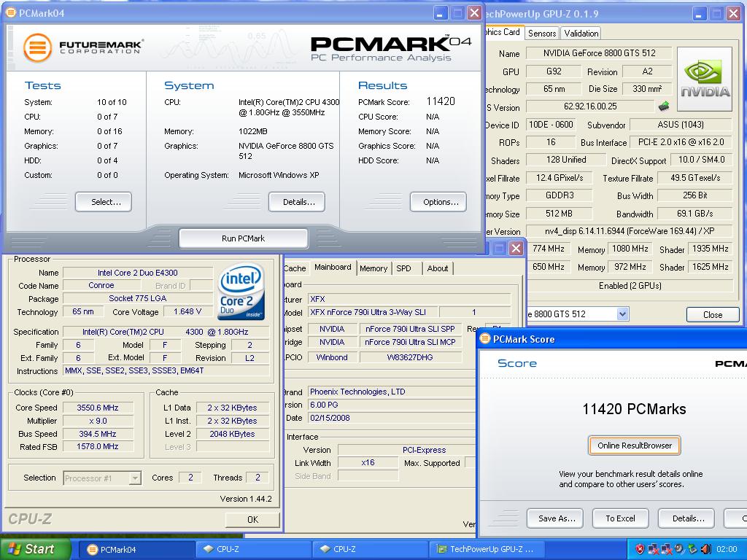This screenshot has height=560, width=747.
Task: Click the Intel Core 2 Duo badge
Action: [x=241, y=292]
